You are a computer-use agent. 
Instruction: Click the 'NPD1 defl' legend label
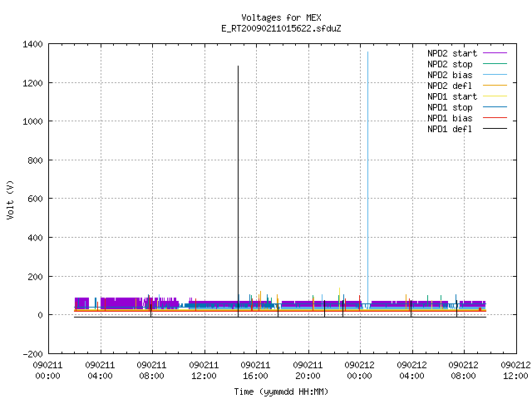pyautogui.click(x=450, y=130)
